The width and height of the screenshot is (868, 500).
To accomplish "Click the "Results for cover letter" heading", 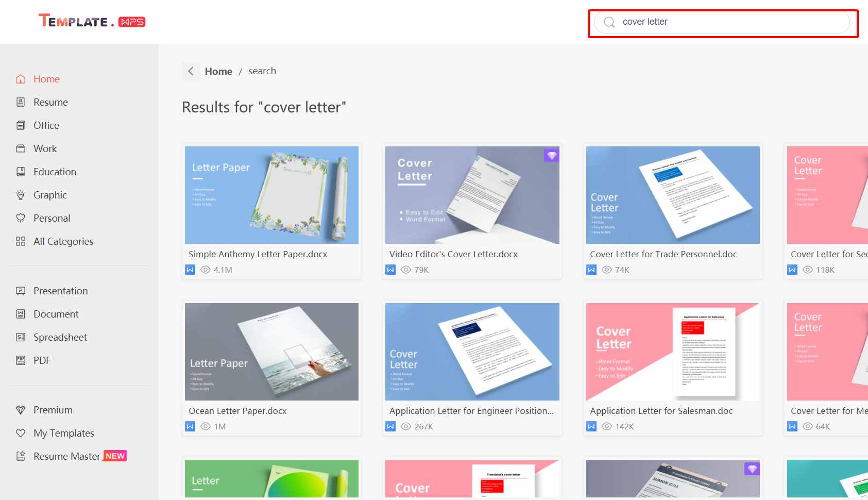I will click(264, 107).
